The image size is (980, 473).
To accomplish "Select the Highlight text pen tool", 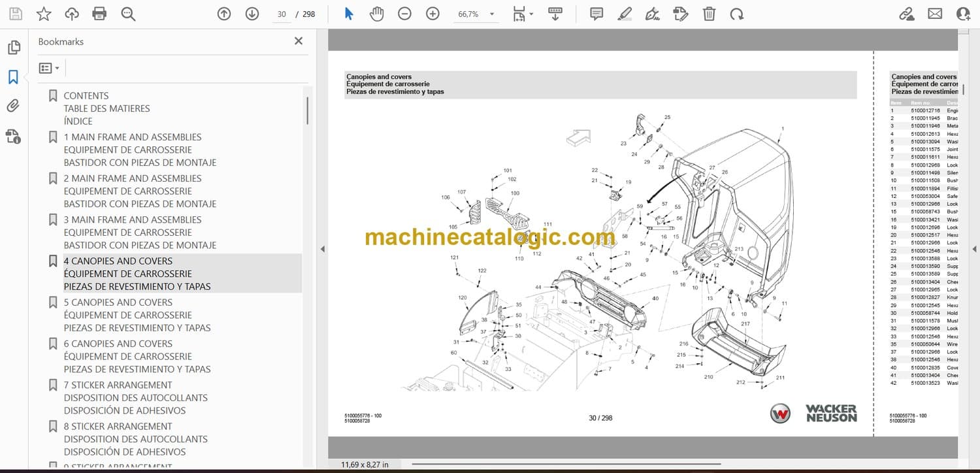I will 625,14.
